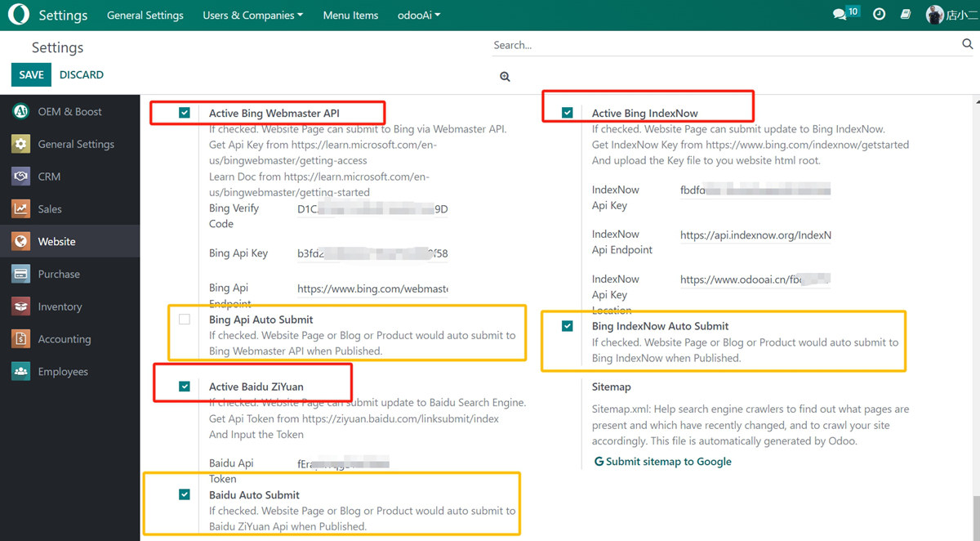
Task: Click the Settings app title
Action: click(63, 15)
